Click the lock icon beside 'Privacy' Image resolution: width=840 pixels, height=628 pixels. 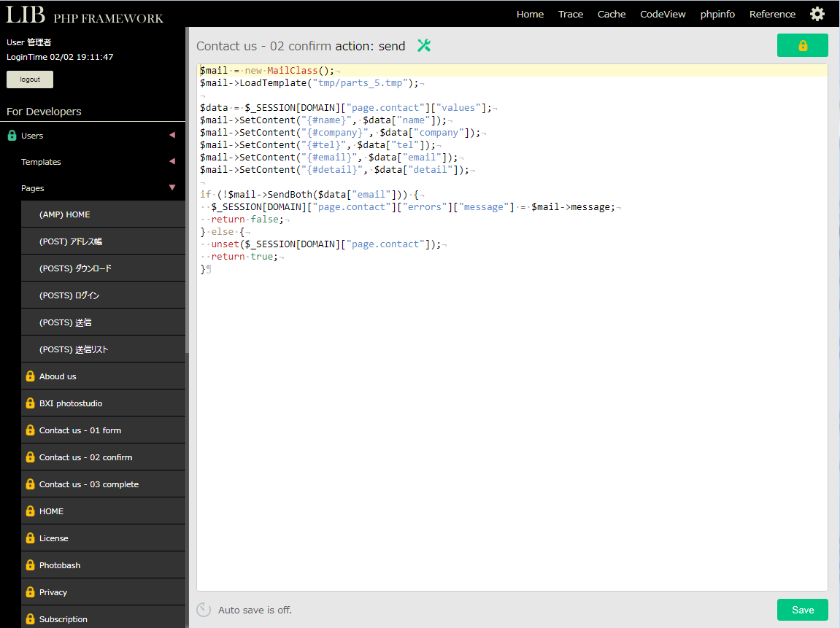(x=29, y=592)
